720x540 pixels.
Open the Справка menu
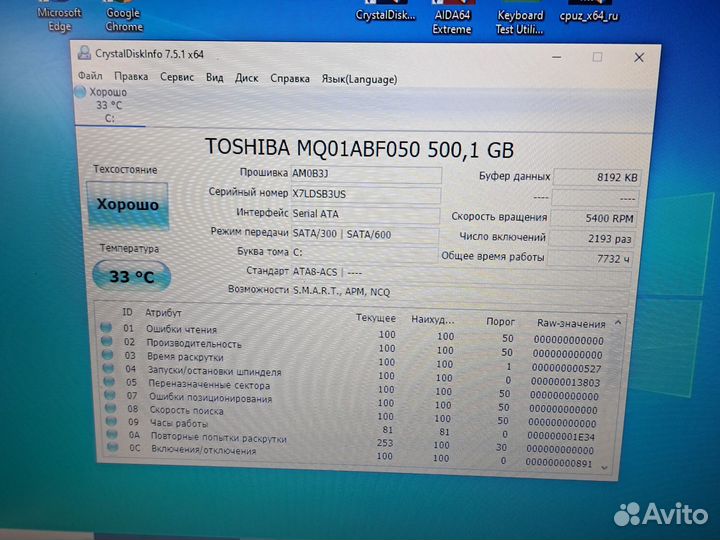click(290, 79)
